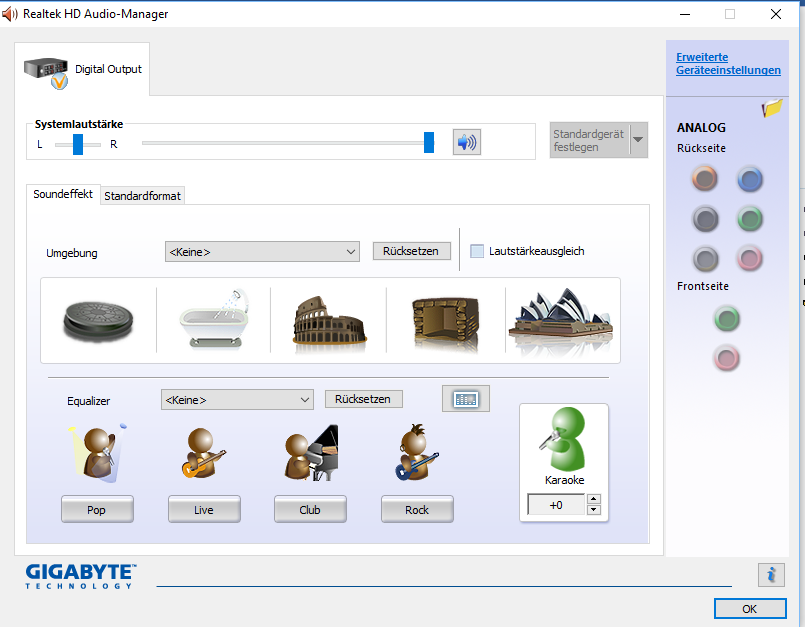Image resolution: width=805 pixels, height=627 pixels.
Task: Open the Equalizer preset dropdown
Action: point(237,400)
